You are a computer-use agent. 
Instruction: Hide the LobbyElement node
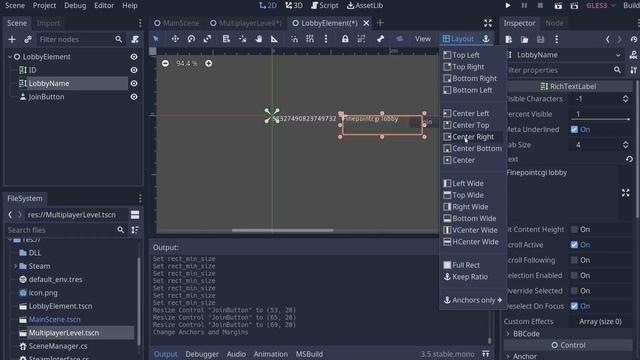point(134,57)
